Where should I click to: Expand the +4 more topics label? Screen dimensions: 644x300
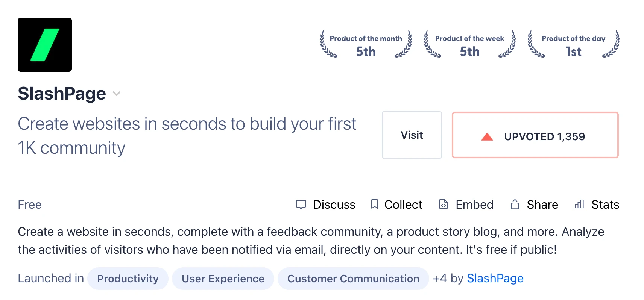439,279
